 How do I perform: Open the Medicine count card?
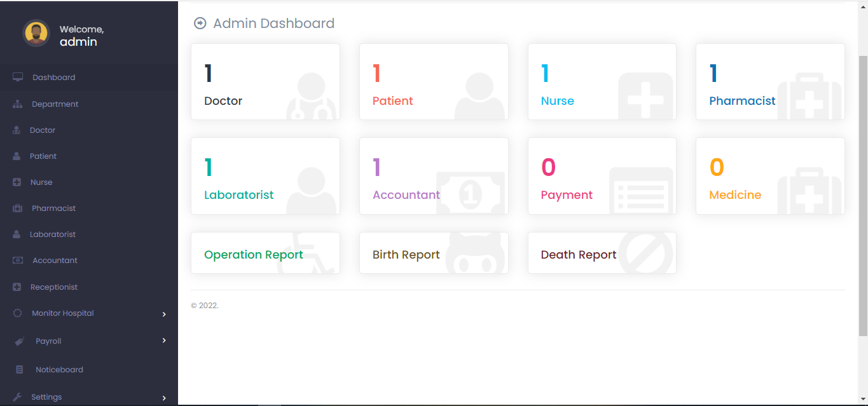(769, 176)
